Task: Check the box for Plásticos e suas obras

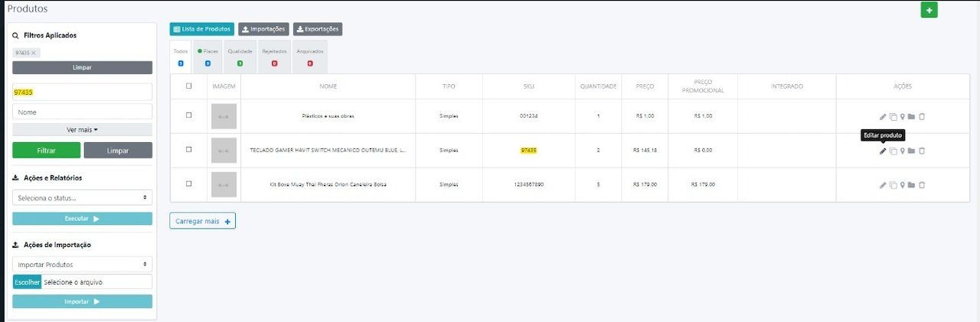Action: (189, 115)
